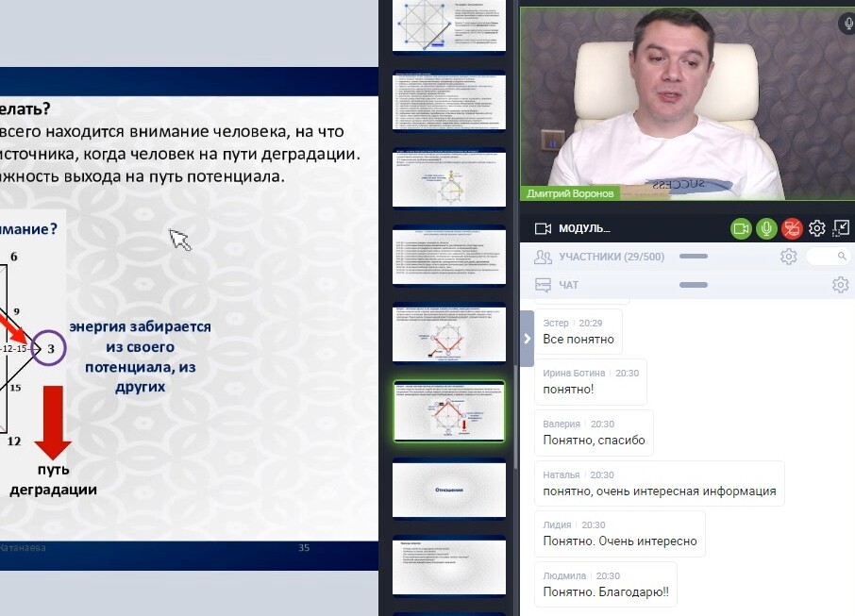Click microphone indicator on video feed
The width and height of the screenshot is (855, 616).
pos(846,25)
